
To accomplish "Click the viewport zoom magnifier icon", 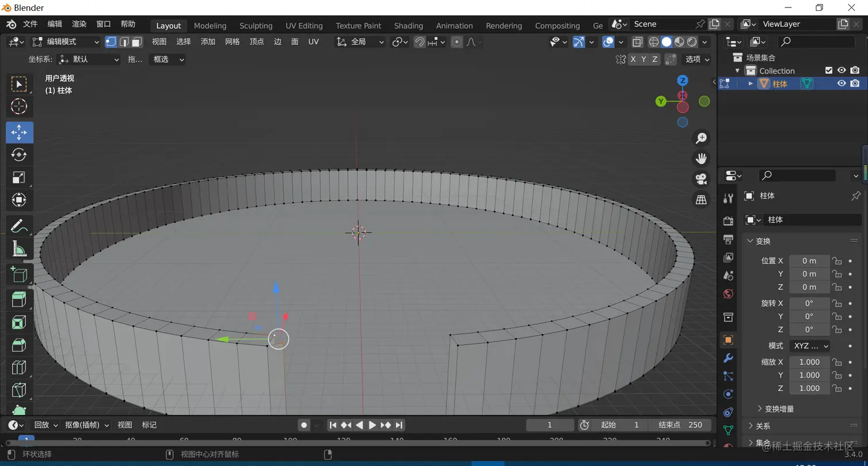I will click(701, 138).
